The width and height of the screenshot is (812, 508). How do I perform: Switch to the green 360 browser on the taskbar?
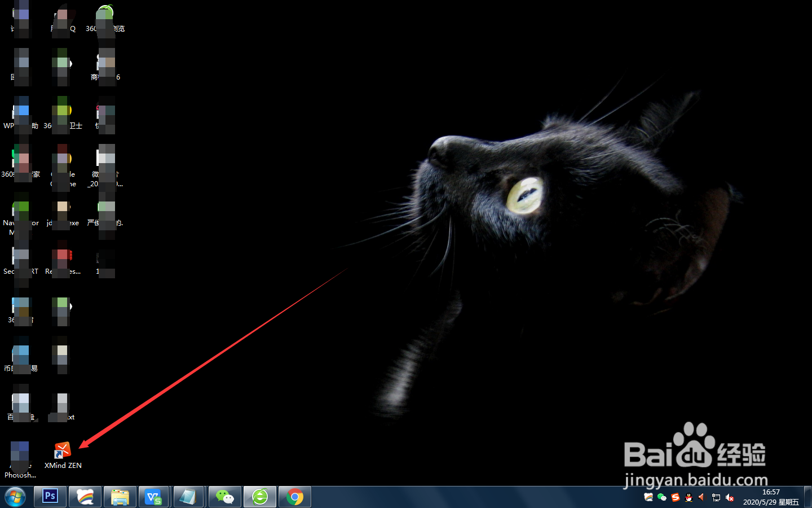click(x=260, y=497)
